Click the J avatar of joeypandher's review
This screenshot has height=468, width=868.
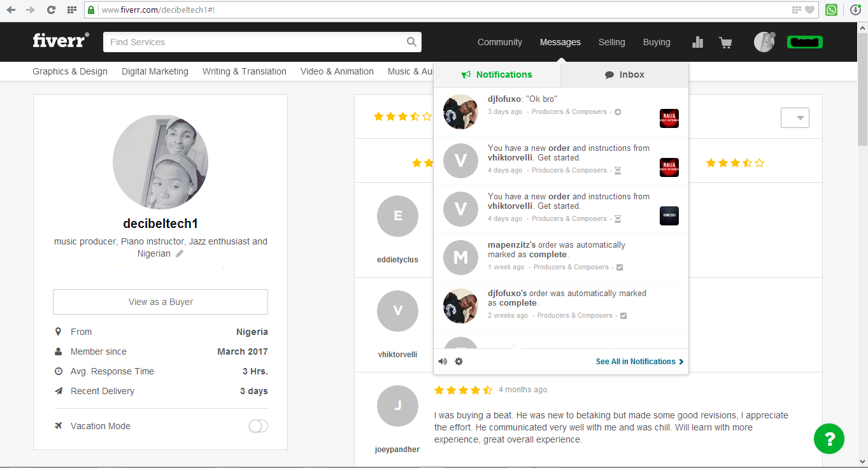point(398,406)
